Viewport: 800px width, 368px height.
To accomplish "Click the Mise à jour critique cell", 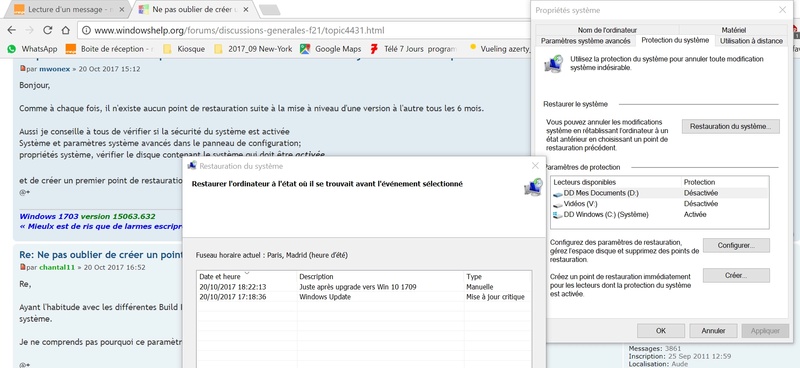I will [495, 297].
